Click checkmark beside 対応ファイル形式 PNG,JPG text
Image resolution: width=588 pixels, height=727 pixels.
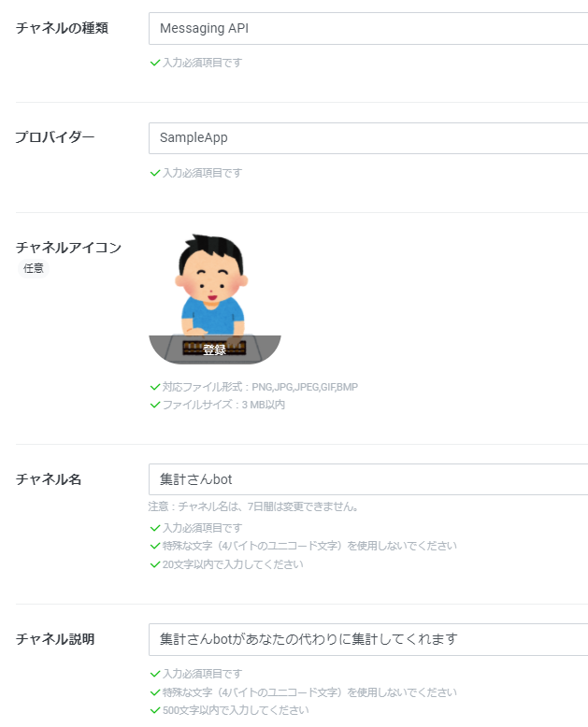[x=155, y=387]
